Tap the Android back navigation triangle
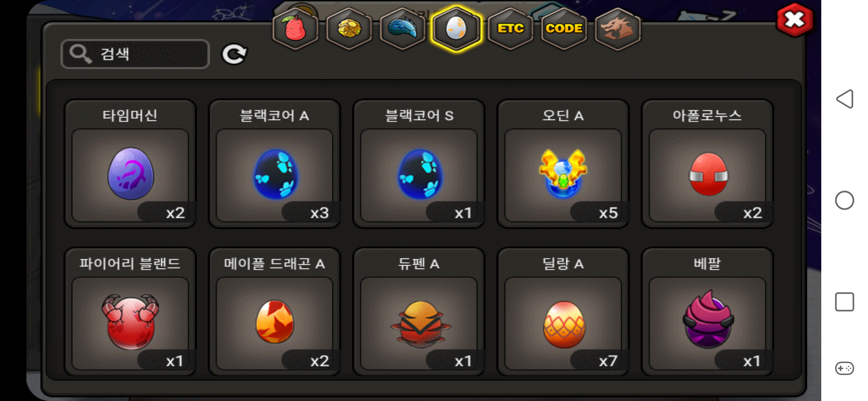The width and height of the screenshot is (868, 401). (x=845, y=99)
